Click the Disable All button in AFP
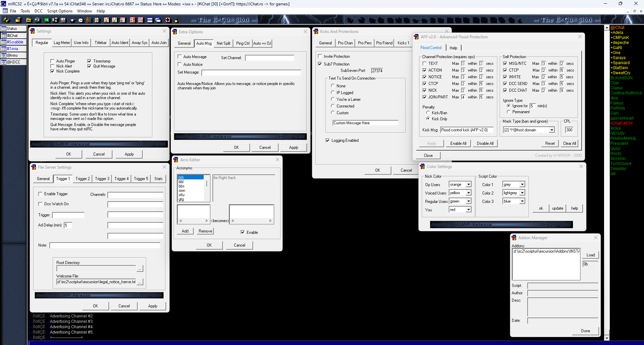This screenshot has height=345, width=644. [x=485, y=143]
